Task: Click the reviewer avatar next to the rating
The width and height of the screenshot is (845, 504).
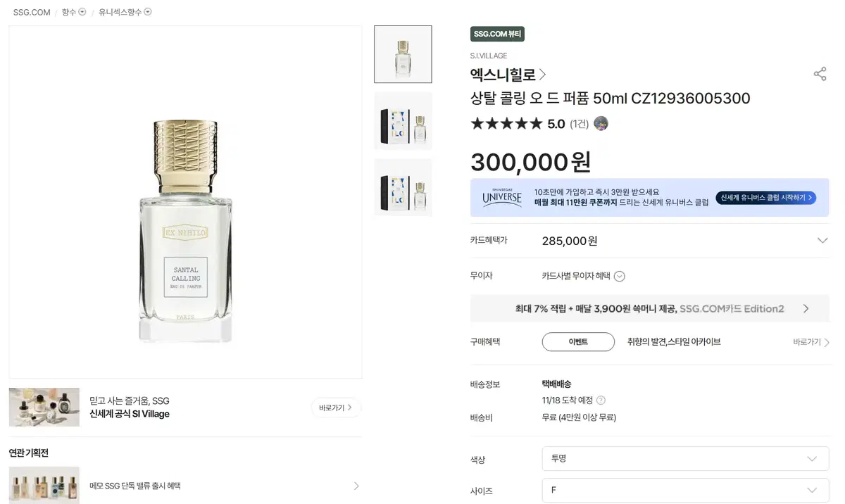Action: pyautogui.click(x=601, y=124)
